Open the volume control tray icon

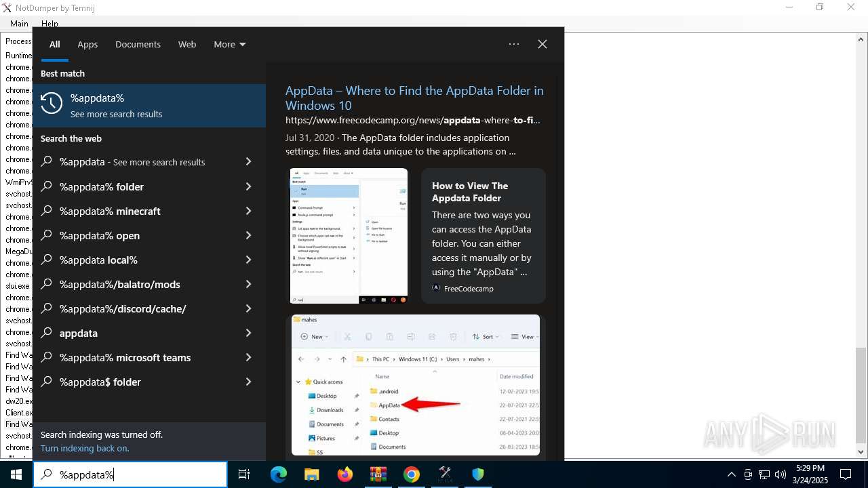click(781, 474)
